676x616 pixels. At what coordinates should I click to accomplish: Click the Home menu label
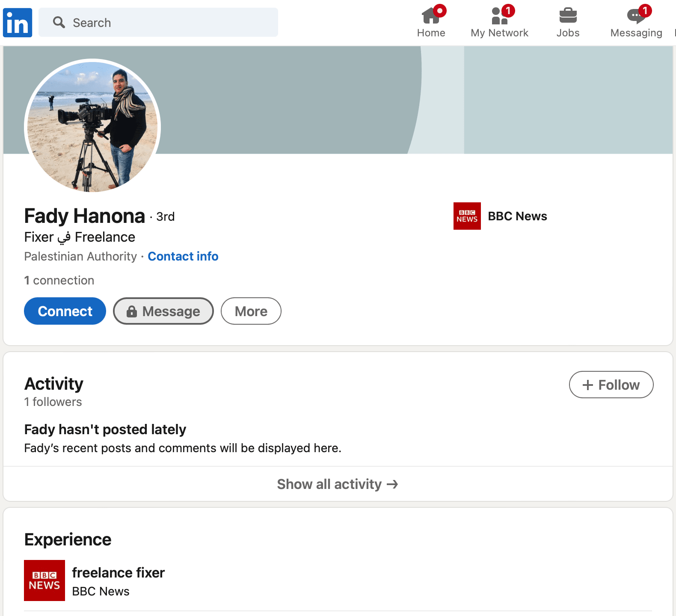tap(431, 33)
